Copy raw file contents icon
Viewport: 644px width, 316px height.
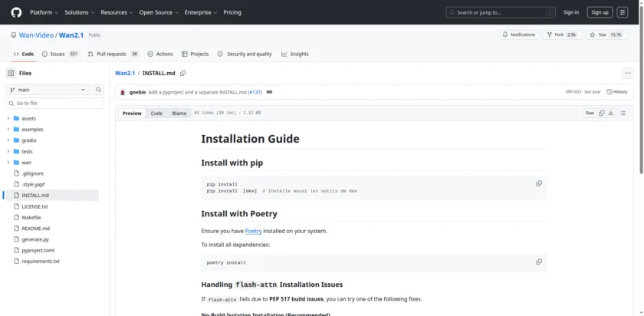[x=601, y=113]
